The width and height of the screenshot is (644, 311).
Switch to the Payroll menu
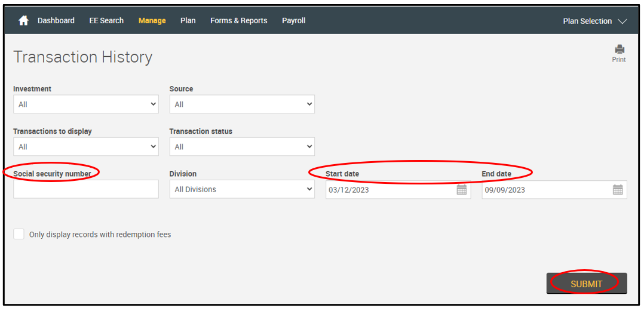(293, 21)
